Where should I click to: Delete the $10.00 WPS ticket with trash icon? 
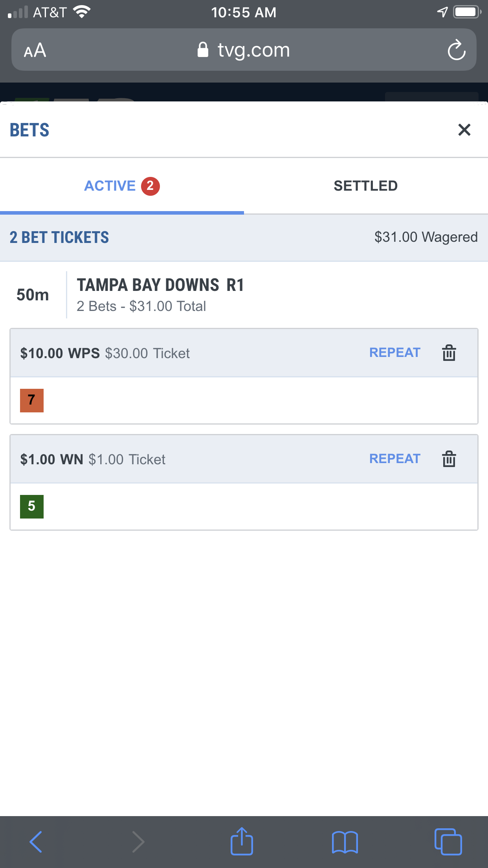coord(449,353)
